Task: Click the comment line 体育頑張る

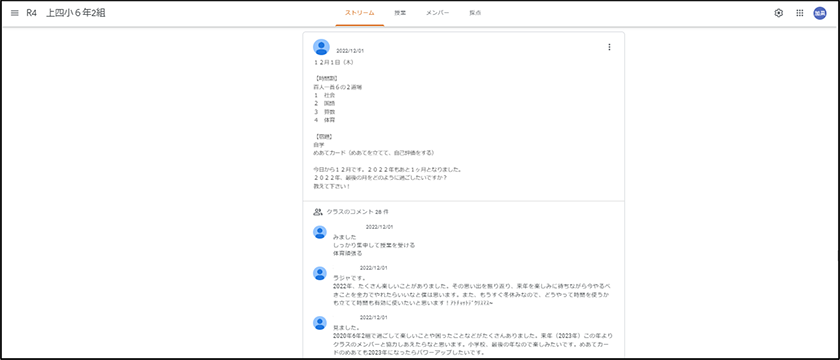Action: click(347, 253)
